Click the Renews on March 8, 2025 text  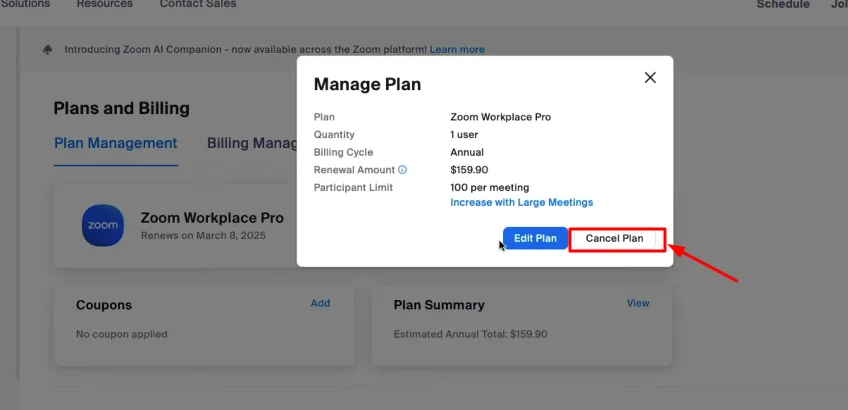[203, 236]
